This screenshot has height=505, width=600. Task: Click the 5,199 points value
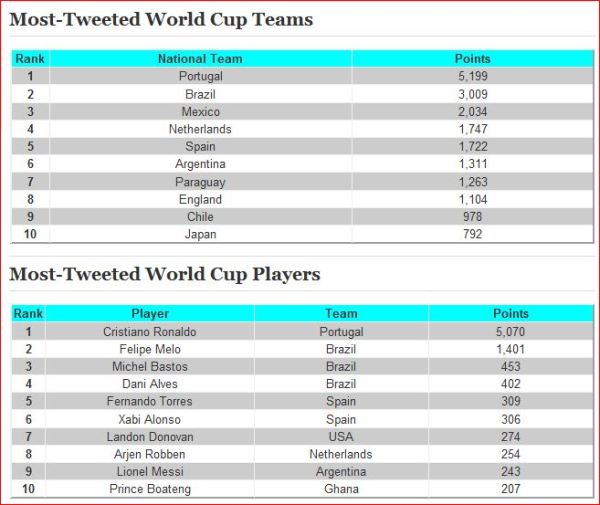[x=472, y=77]
